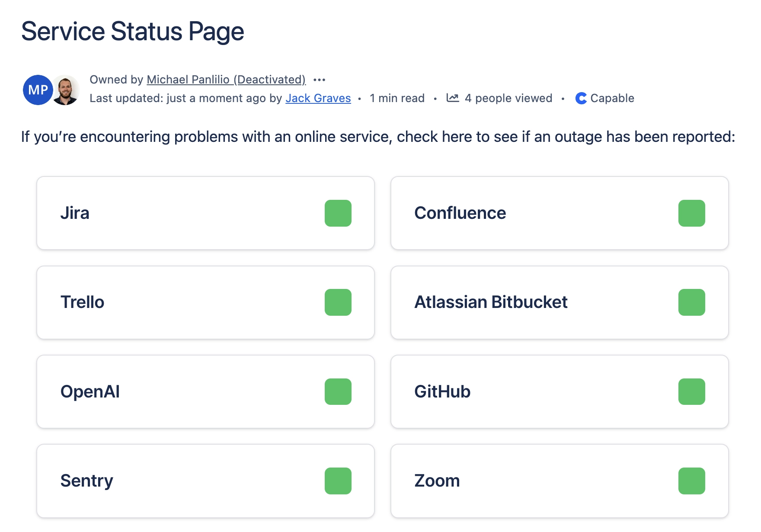
Task: Click Atlassian Bitbucket's green status square
Action: pyautogui.click(x=691, y=302)
